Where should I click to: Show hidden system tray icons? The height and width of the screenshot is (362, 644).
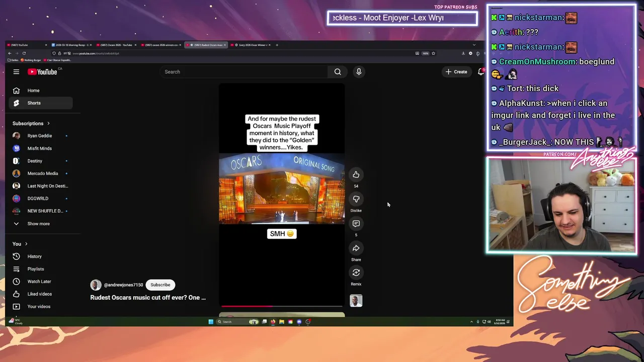[x=471, y=322]
